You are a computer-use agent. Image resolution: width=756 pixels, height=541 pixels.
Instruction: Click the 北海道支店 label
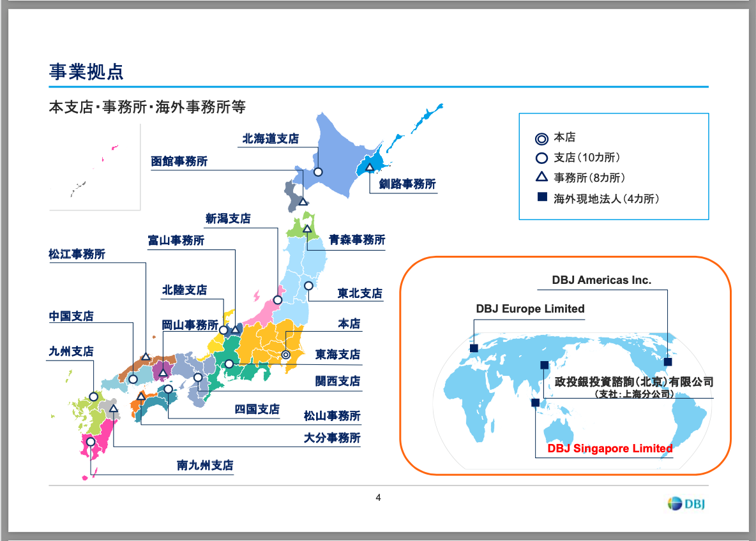(x=271, y=138)
